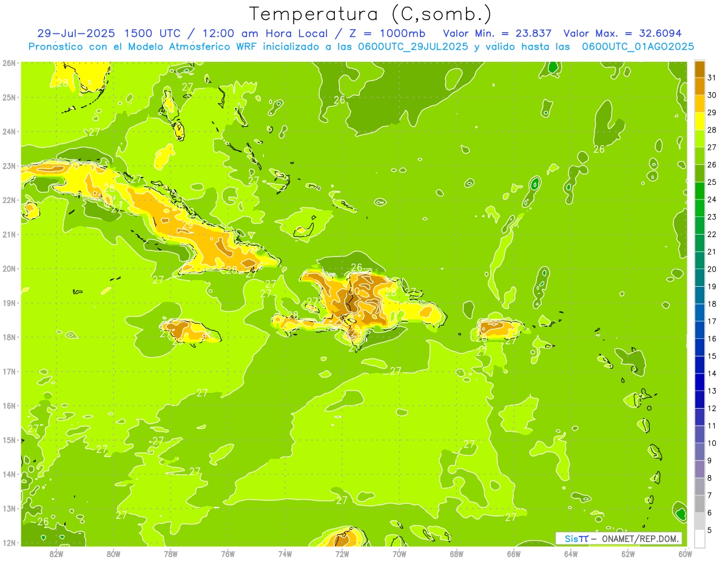The width and height of the screenshot is (728, 562).
Task: Pick the purple swatch between 9 and 10
Action: [x=699, y=452]
